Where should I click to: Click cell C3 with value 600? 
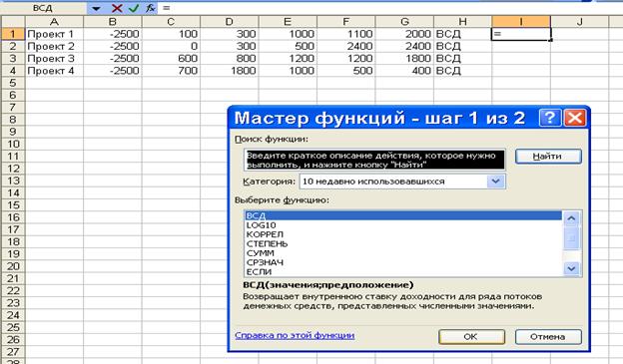[x=172, y=59]
